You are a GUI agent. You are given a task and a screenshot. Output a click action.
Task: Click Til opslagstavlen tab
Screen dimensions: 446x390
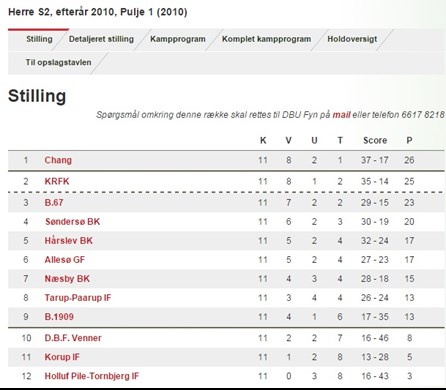(x=58, y=62)
